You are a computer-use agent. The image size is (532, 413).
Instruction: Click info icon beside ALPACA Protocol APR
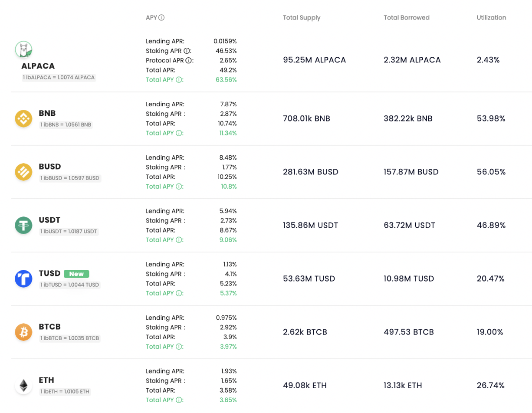click(188, 60)
